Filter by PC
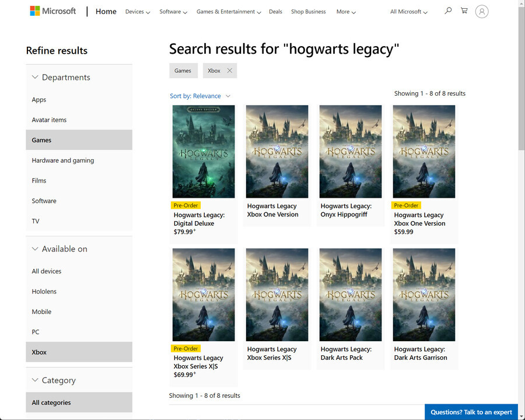525x420 pixels. coord(79,332)
